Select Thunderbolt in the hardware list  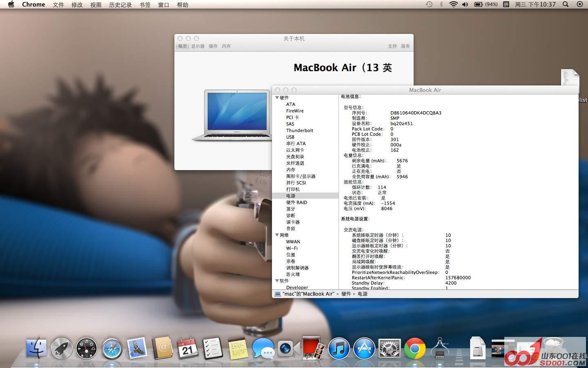click(300, 130)
